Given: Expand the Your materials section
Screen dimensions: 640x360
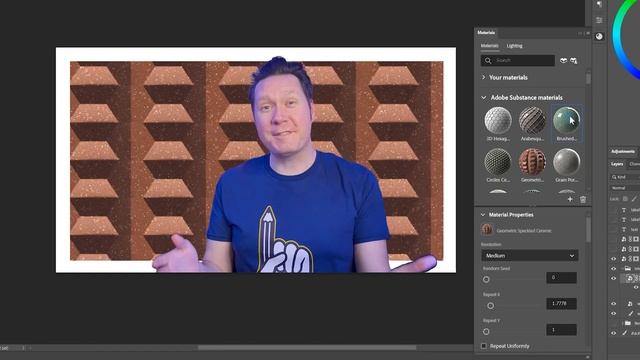Looking at the screenshot, I should (x=484, y=77).
